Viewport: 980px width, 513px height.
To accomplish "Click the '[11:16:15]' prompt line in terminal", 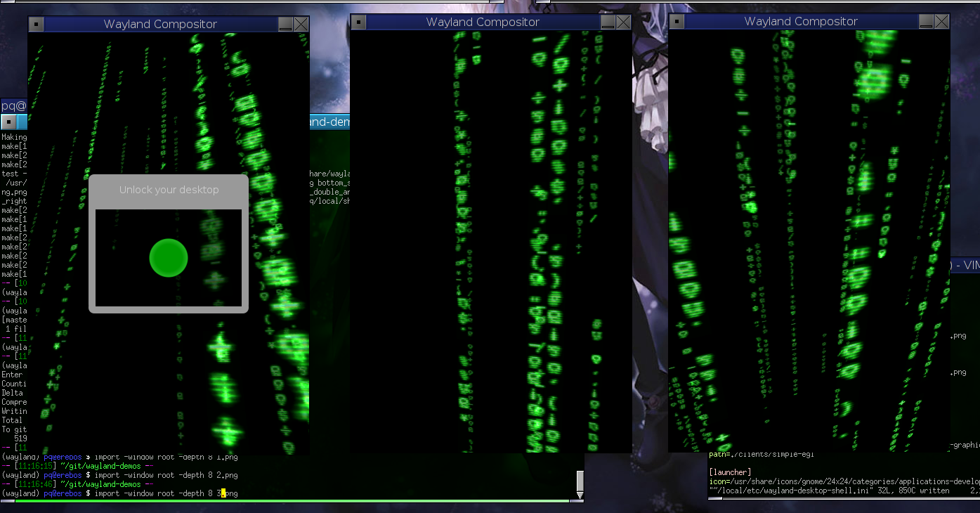I will 77,466.
